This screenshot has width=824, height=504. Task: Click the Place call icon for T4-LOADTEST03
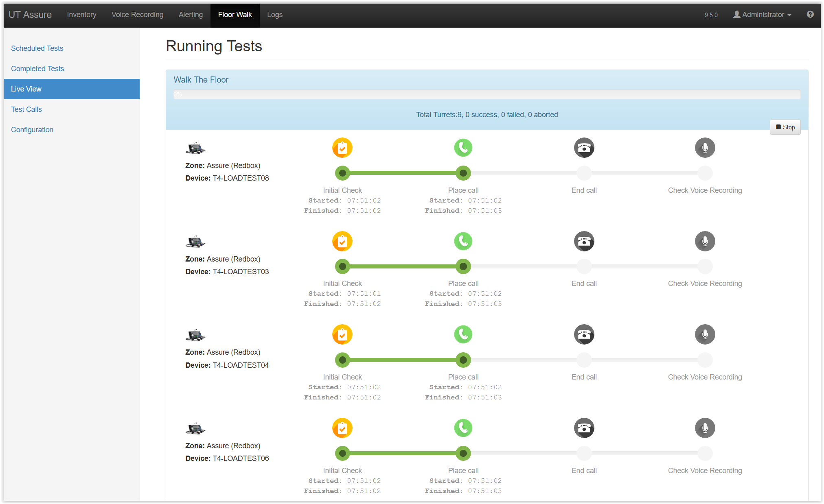point(463,241)
